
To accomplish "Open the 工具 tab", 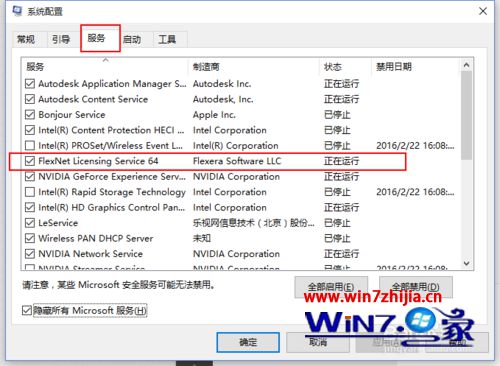I will (x=167, y=40).
